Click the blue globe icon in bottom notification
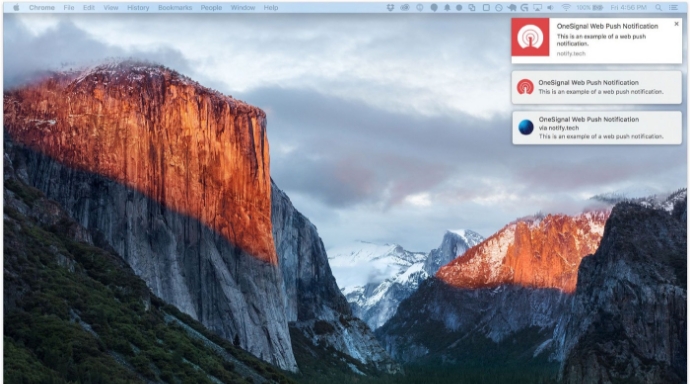 point(525,128)
